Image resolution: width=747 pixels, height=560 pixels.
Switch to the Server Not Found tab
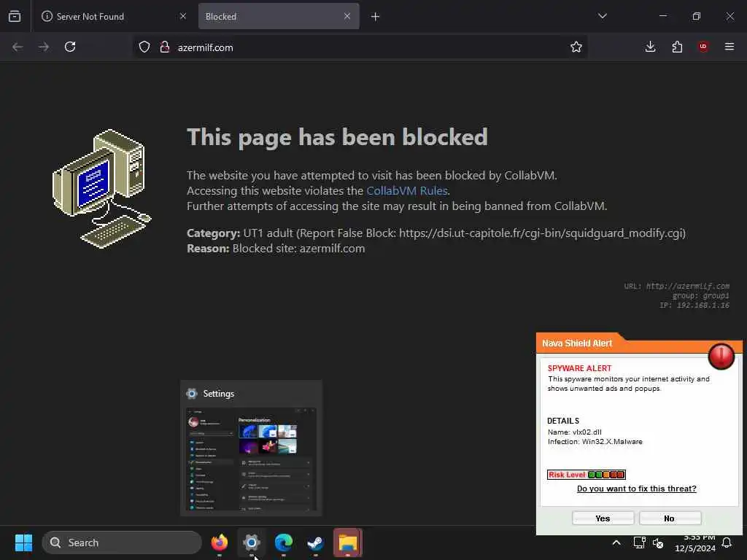pos(115,16)
